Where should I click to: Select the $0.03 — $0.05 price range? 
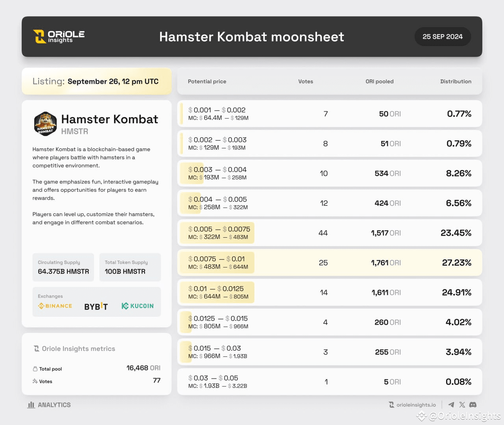pyautogui.click(x=213, y=378)
